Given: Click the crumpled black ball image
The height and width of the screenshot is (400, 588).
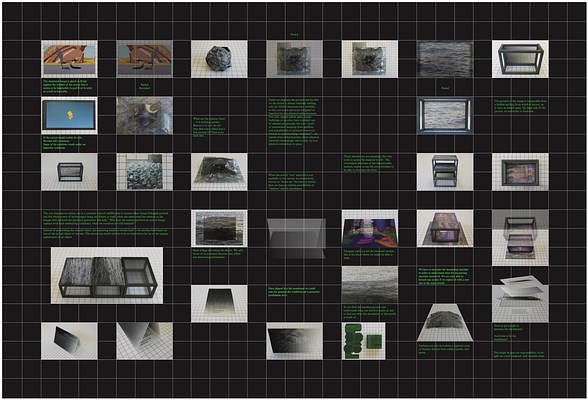Looking at the screenshot, I should pyautogui.click(x=219, y=59).
